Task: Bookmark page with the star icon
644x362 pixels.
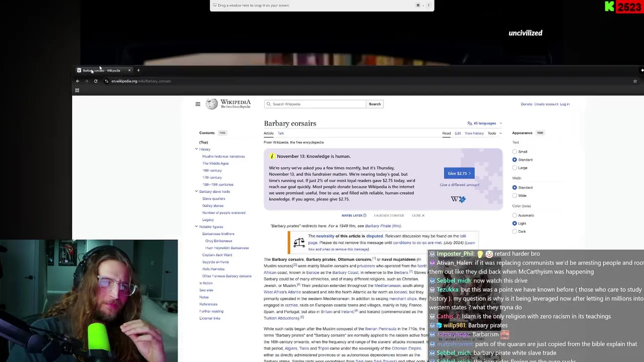Action: point(635,81)
